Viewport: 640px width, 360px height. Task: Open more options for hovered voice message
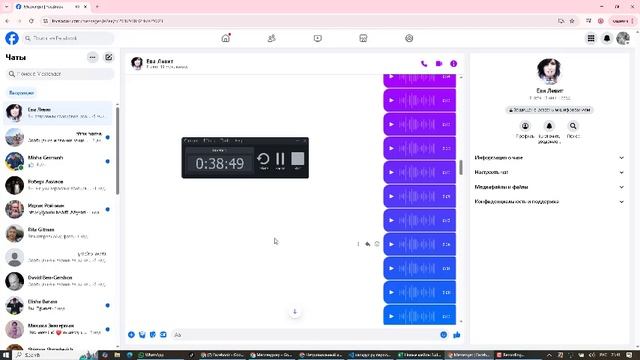[x=358, y=244]
